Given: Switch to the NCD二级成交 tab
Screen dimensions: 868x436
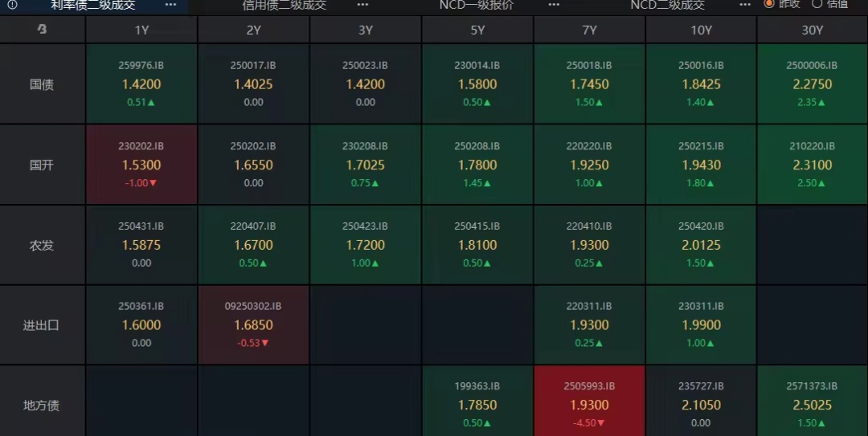Looking at the screenshot, I should [667, 5].
